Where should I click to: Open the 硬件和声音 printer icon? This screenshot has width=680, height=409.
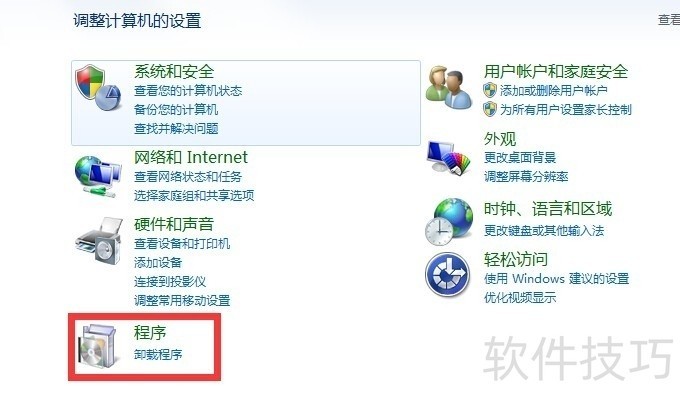(99, 241)
